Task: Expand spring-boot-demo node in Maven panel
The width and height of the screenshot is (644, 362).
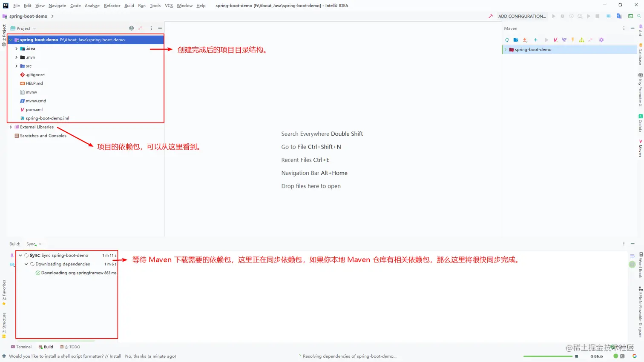Action: click(506, 50)
